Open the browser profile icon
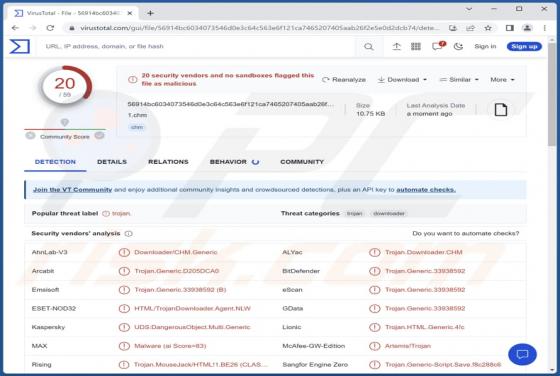 point(527,28)
